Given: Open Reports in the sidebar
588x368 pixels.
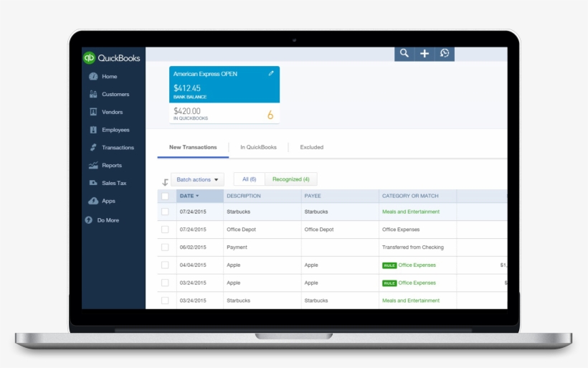Looking at the screenshot, I should pyautogui.click(x=112, y=165).
